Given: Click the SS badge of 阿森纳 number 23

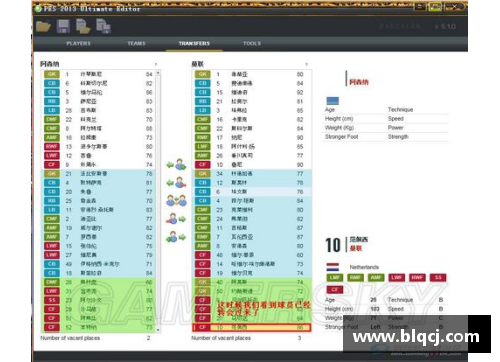Looking at the screenshot, I should (x=52, y=300).
